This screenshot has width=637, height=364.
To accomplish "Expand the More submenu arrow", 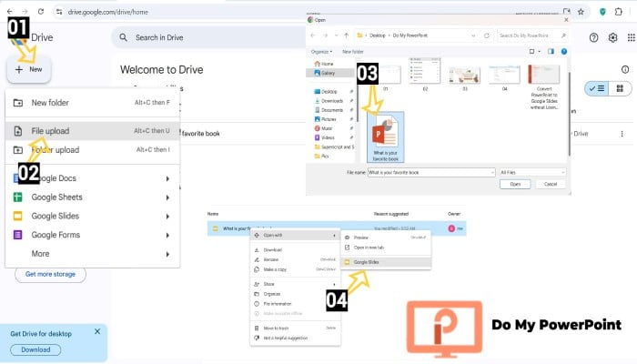I will 167,254.
